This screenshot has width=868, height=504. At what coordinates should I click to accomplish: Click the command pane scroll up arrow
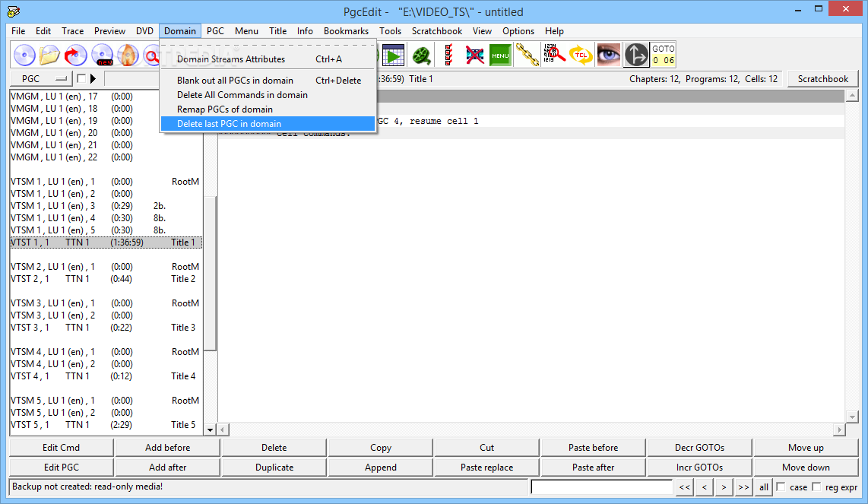(852, 96)
